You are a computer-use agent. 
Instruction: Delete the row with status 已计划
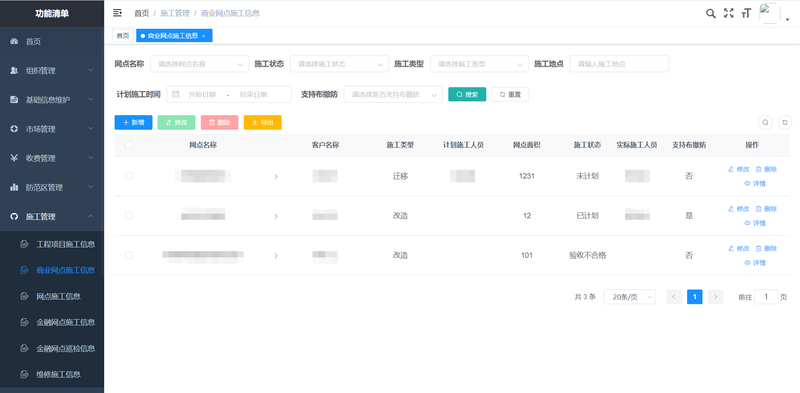(x=766, y=209)
